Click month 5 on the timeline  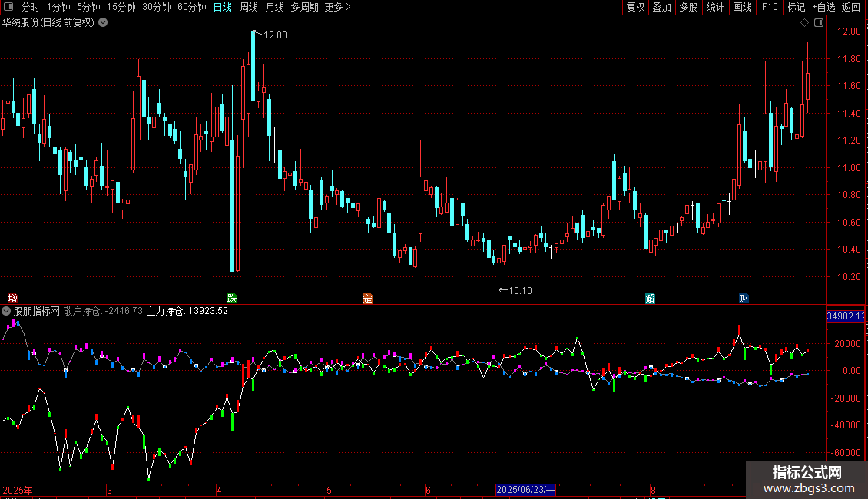tap(329, 490)
